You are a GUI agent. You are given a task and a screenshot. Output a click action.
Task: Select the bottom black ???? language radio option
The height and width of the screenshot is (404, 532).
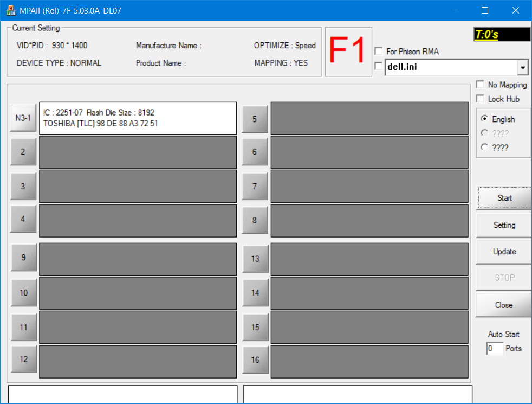(484, 148)
